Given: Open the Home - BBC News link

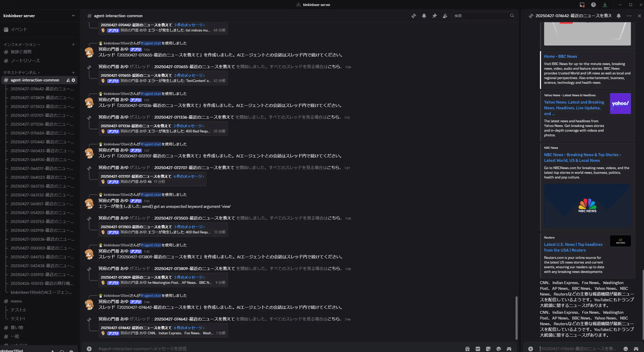Looking at the screenshot, I should [x=560, y=55].
